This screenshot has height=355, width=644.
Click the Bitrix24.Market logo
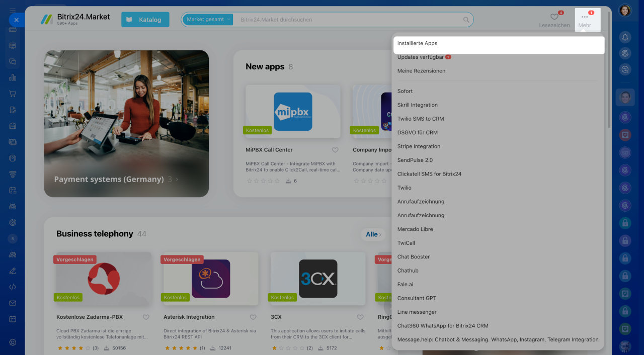click(x=75, y=19)
